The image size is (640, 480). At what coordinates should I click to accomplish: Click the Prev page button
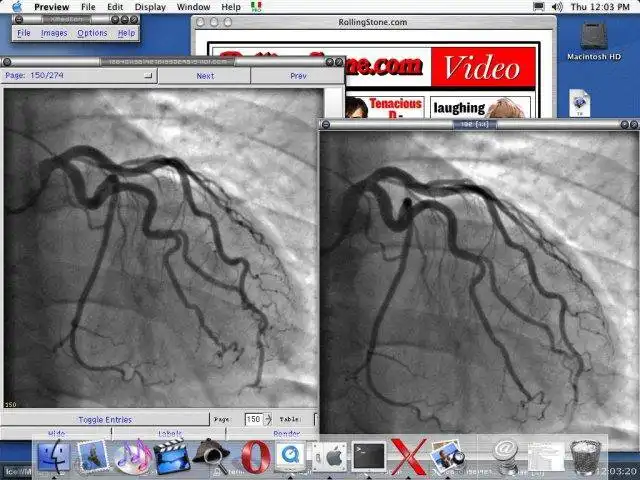click(x=298, y=76)
